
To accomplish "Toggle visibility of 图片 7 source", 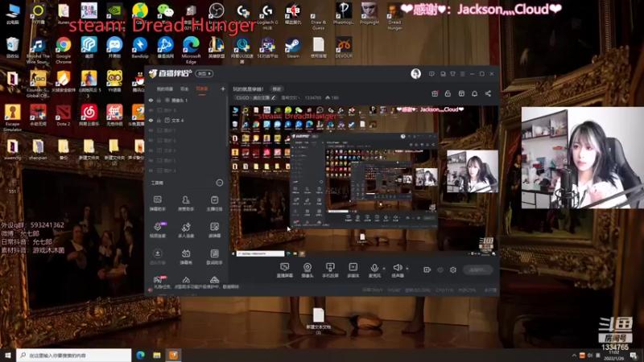I will 151,130.
